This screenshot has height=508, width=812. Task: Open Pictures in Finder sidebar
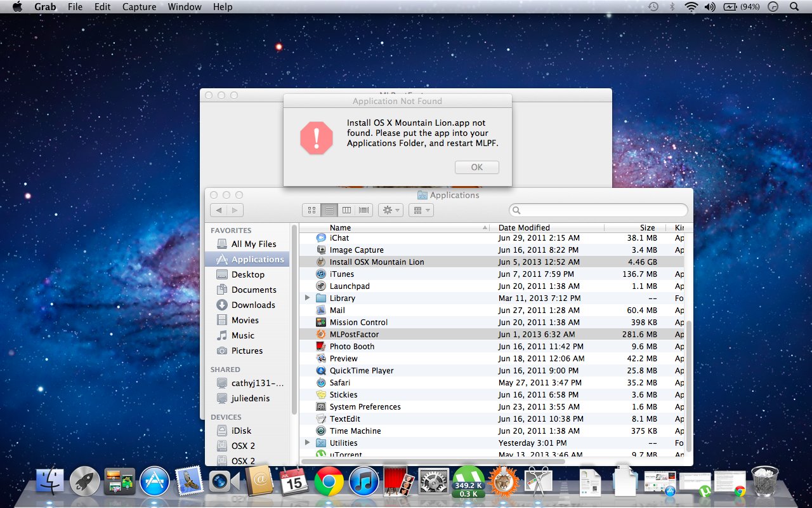click(x=247, y=351)
